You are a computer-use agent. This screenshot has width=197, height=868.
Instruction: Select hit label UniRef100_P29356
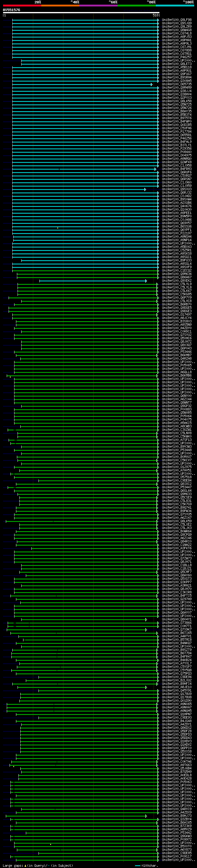pos(177,148)
